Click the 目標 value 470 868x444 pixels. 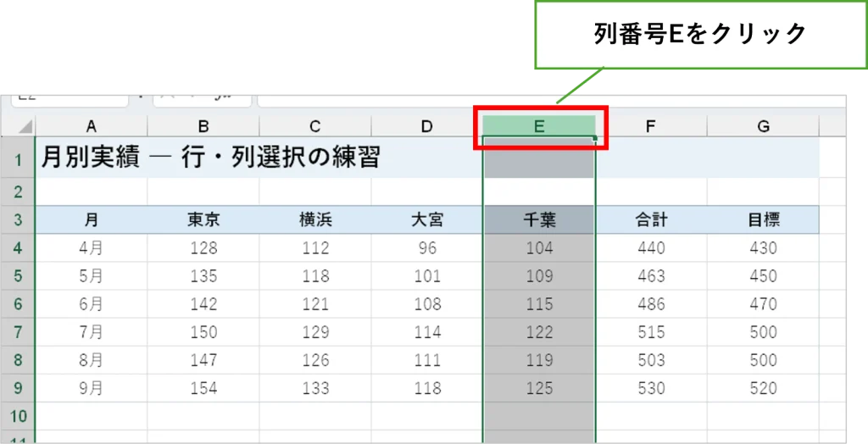point(764,304)
